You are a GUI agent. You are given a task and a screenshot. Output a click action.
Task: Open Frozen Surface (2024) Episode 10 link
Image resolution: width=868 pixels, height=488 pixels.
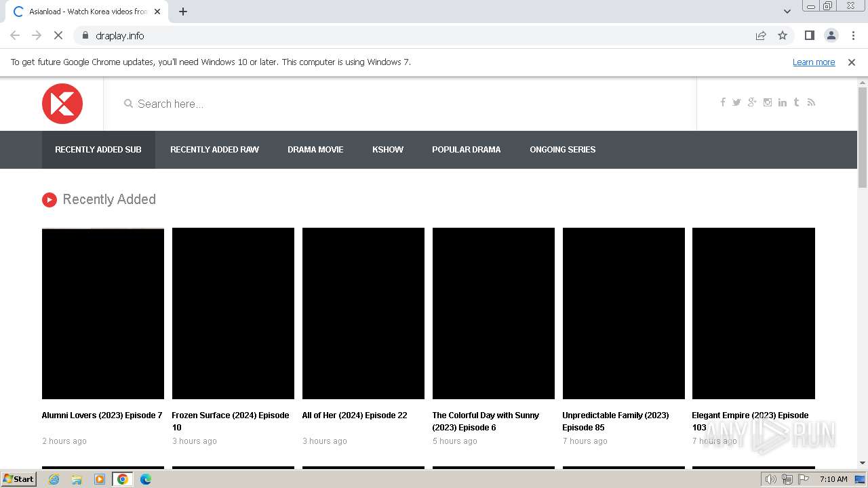231,422
